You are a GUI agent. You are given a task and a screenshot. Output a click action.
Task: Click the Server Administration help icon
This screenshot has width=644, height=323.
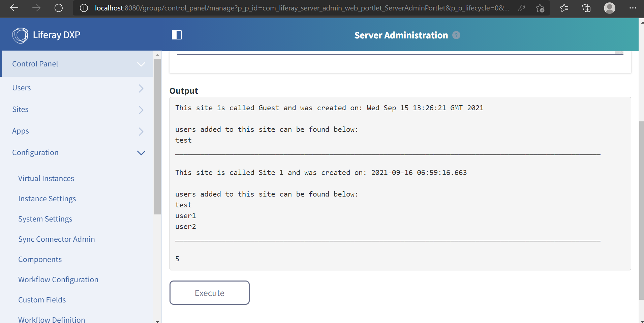(x=456, y=35)
